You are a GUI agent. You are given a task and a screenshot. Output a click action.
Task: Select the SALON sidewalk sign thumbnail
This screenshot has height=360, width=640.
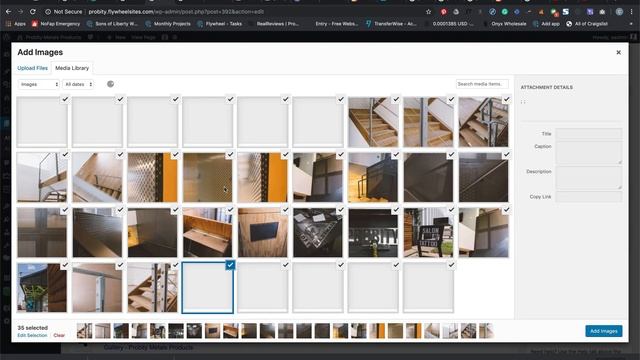pos(428,233)
